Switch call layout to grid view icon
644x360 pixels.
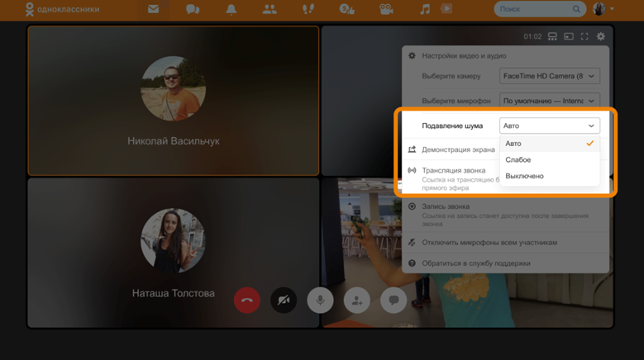[x=552, y=36]
